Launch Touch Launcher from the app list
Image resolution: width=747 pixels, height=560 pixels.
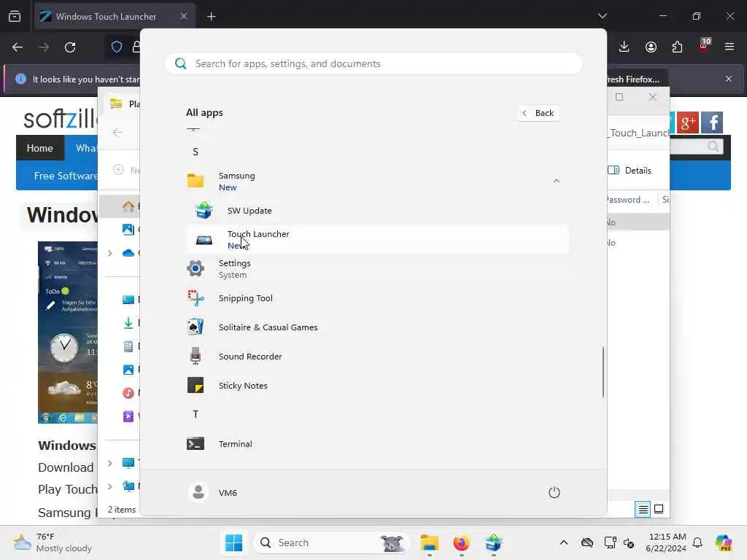coord(378,239)
